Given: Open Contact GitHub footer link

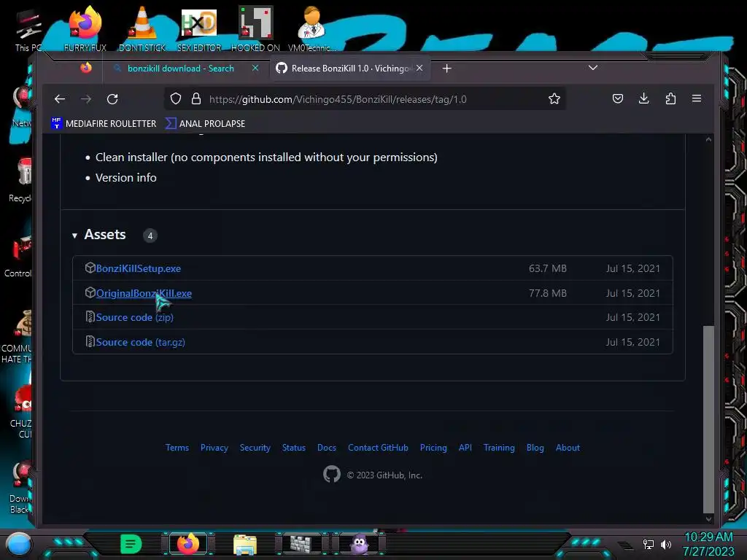Looking at the screenshot, I should tap(378, 448).
